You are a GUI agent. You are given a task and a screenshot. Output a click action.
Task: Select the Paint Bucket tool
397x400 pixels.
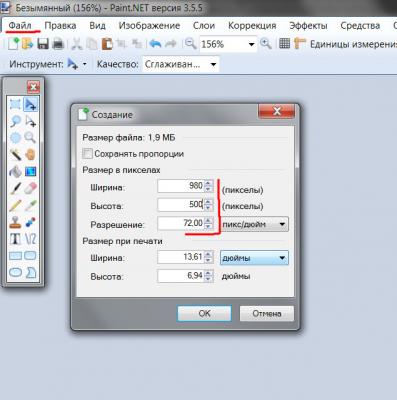pyautogui.click(x=15, y=171)
